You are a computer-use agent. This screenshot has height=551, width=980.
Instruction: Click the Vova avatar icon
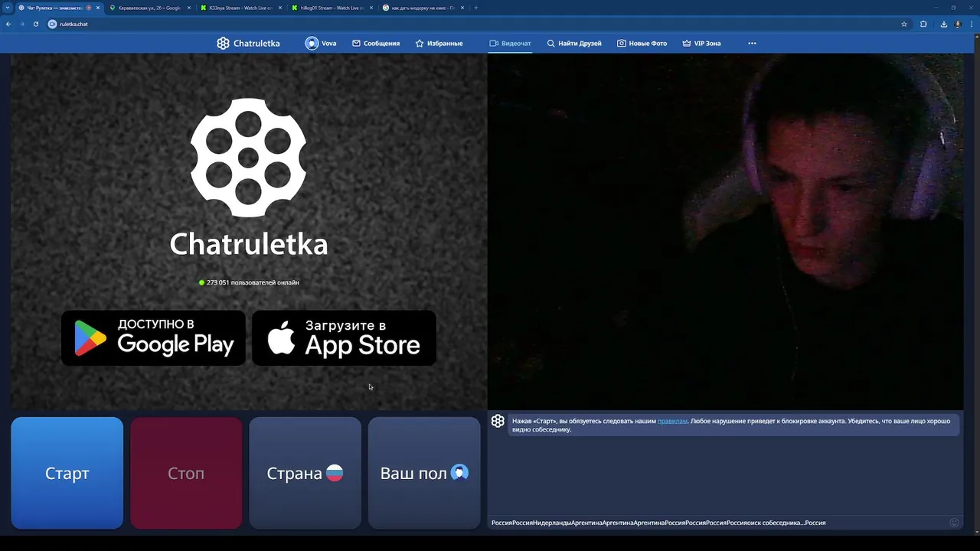pos(312,44)
